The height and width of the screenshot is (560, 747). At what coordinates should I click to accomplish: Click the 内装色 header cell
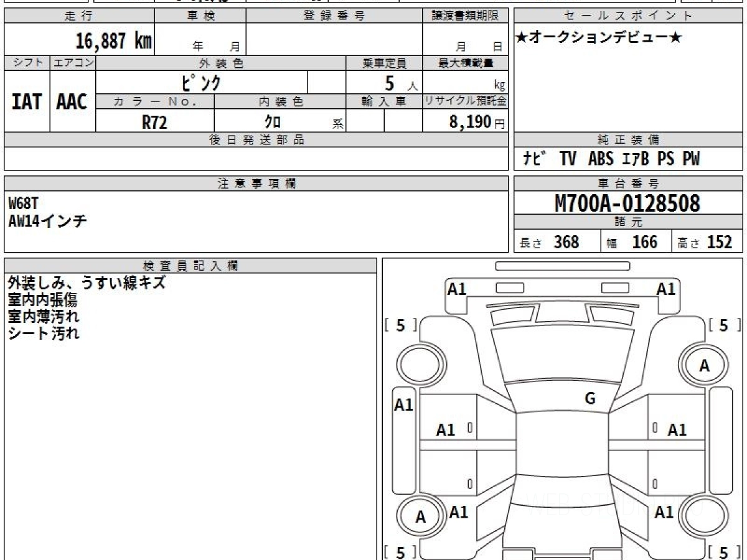[x=280, y=101]
